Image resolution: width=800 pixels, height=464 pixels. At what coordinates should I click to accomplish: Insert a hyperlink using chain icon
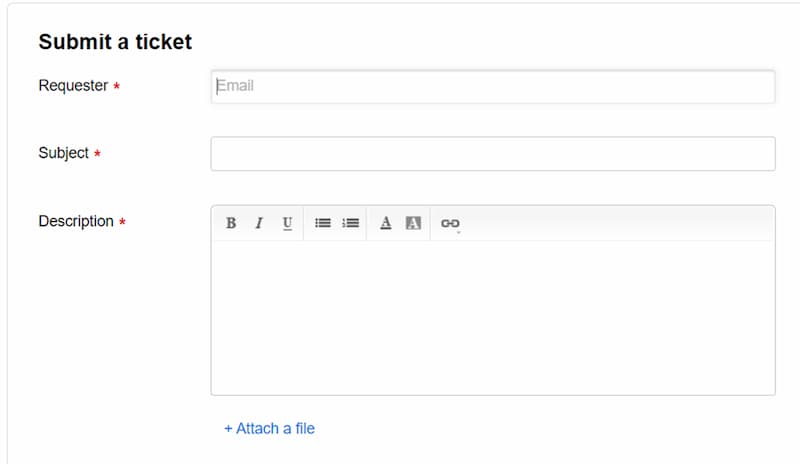(x=450, y=224)
